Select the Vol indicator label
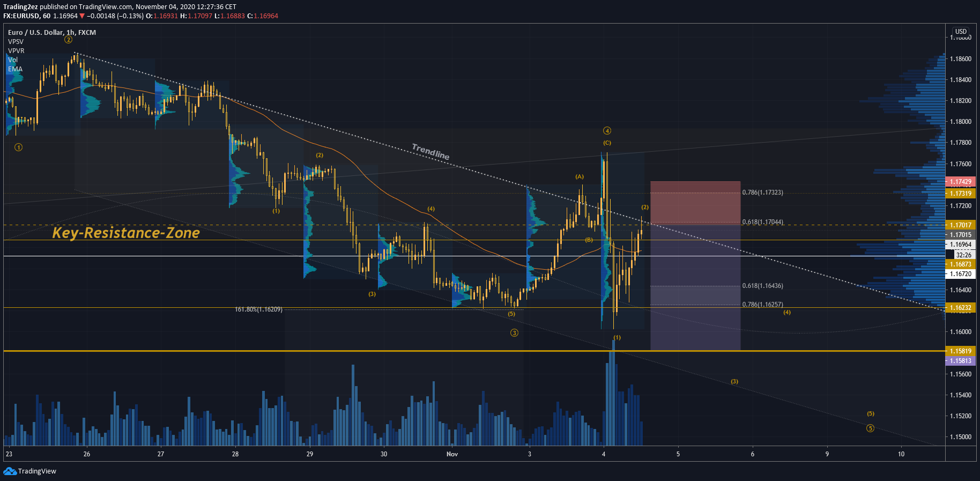This screenshot has height=481, width=980. coord(13,60)
